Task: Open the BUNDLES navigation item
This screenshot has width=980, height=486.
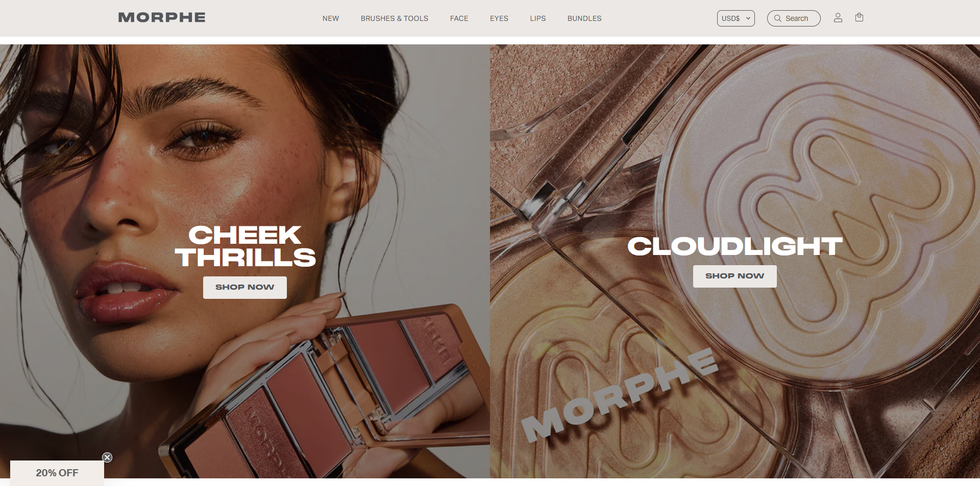Action: point(584,18)
